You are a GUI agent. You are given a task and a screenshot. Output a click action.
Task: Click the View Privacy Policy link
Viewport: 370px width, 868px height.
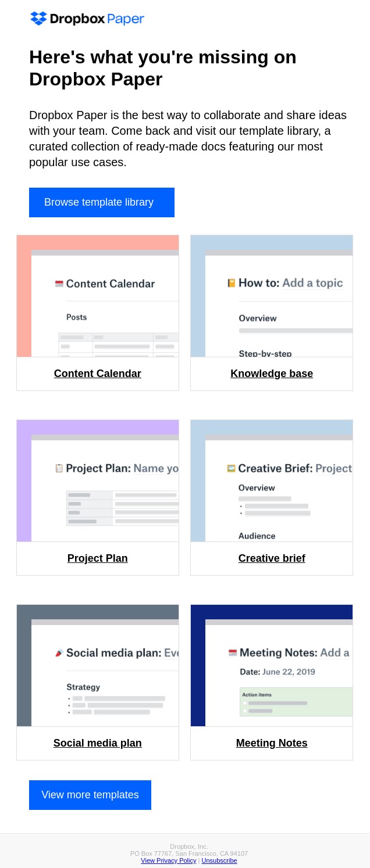coord(169,860)
